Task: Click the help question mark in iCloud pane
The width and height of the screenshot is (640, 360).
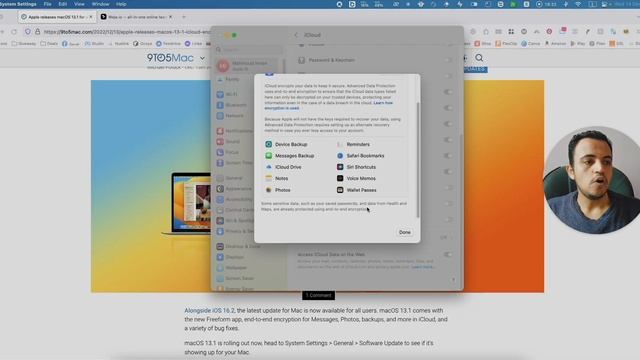Action: 453,280
